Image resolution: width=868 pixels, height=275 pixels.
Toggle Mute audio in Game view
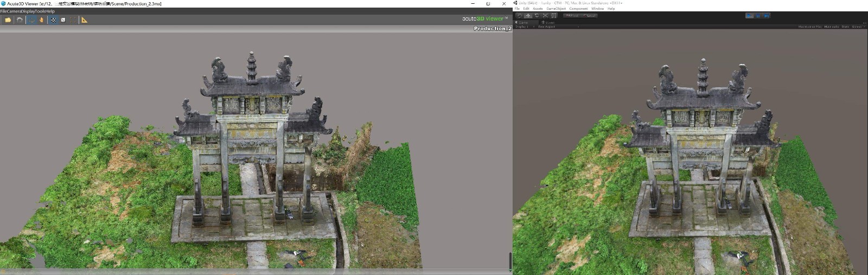pyautogui.click(x=831, y=27)
